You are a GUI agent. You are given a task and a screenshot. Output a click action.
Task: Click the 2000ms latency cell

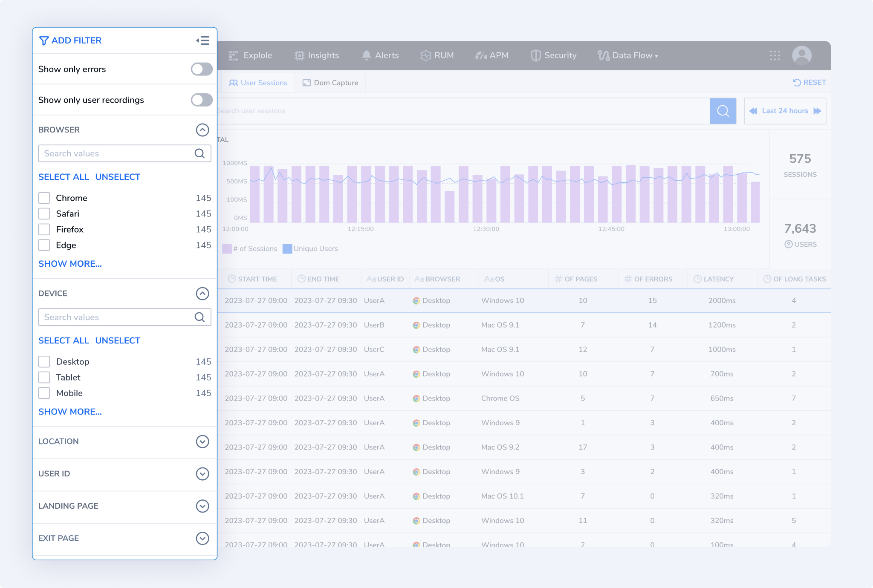tap(722, 300)
